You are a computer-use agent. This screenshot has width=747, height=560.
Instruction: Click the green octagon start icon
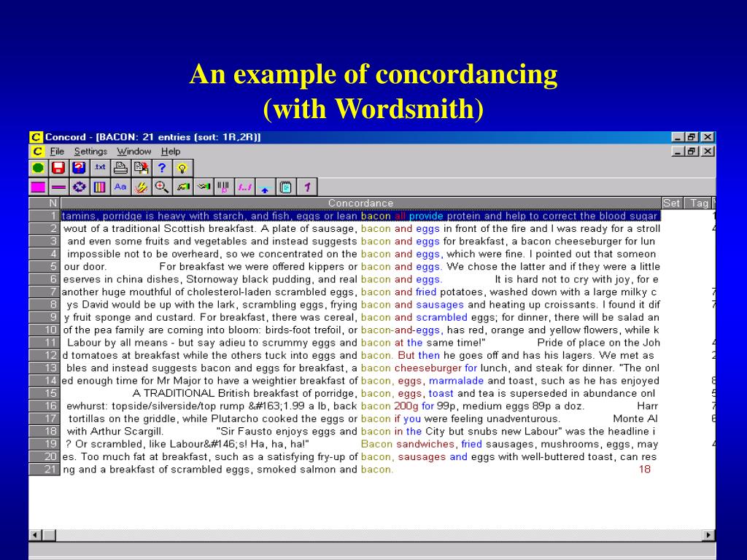pyautogui.click(x=38, y=168)
